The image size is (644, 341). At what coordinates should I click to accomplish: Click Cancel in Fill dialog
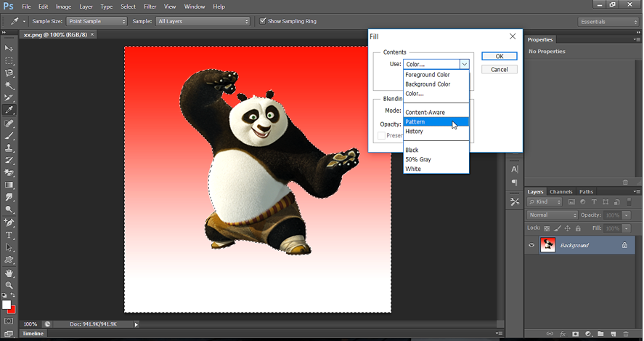500,70
